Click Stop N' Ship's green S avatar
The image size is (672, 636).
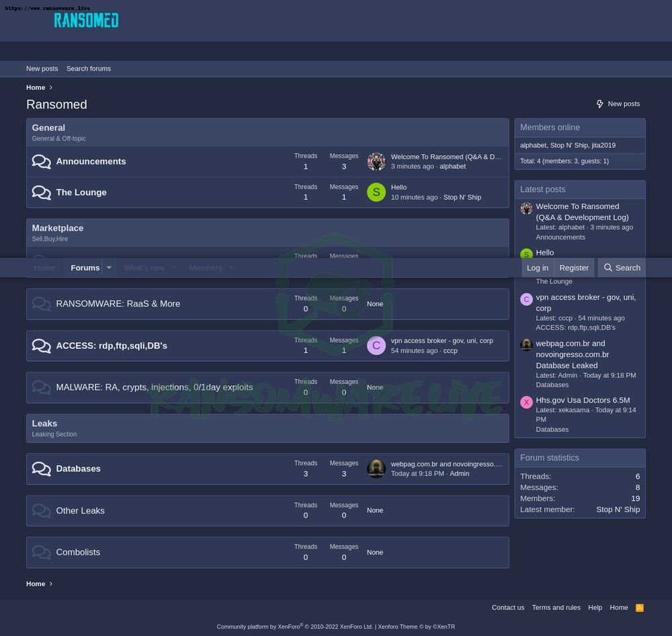pos(376,192)
